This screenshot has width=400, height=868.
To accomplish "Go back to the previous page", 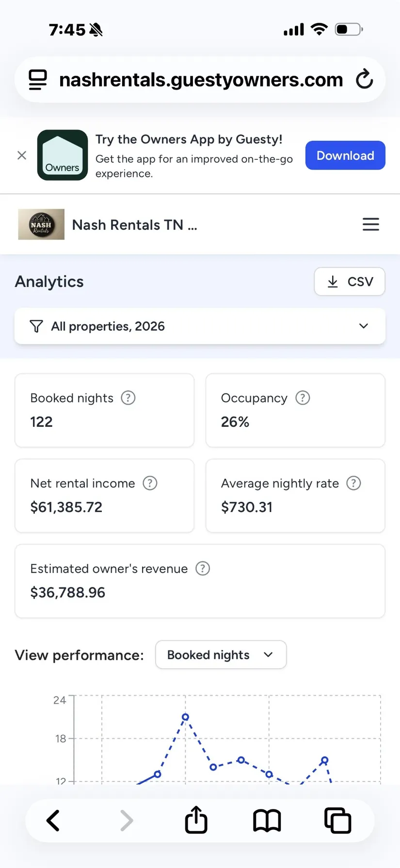I will (53, 820).
